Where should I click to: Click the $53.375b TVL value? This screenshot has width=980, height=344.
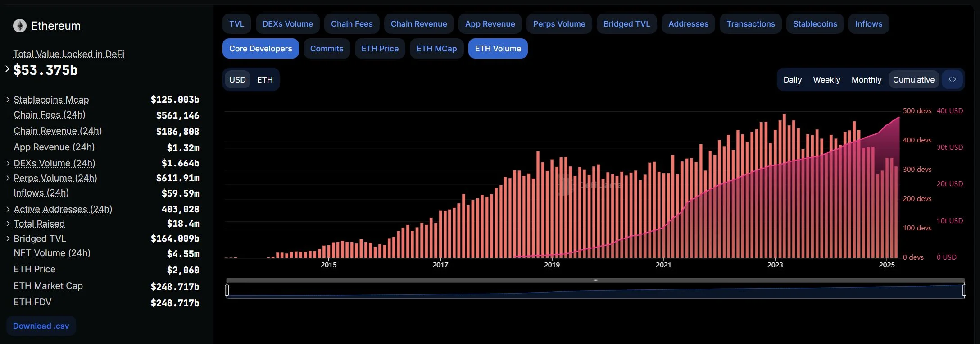pos(45,70)
